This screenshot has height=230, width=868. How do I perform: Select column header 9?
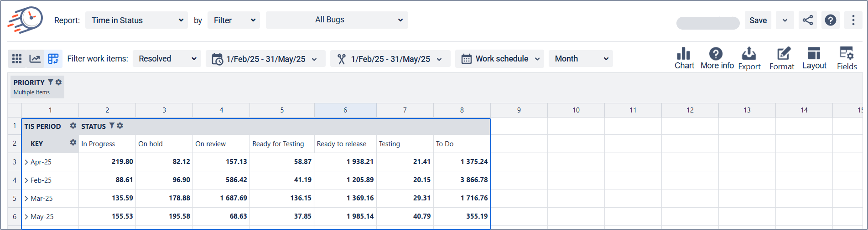519,110
